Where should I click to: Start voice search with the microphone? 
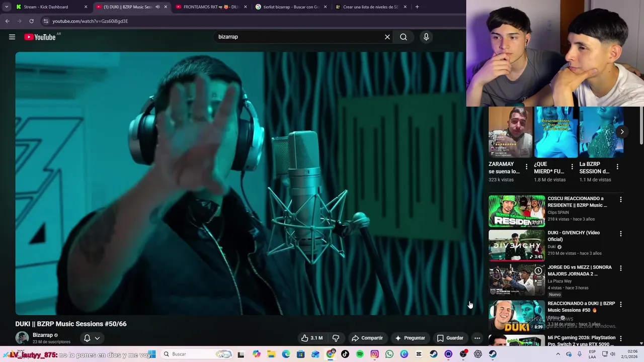pos(426,37)
